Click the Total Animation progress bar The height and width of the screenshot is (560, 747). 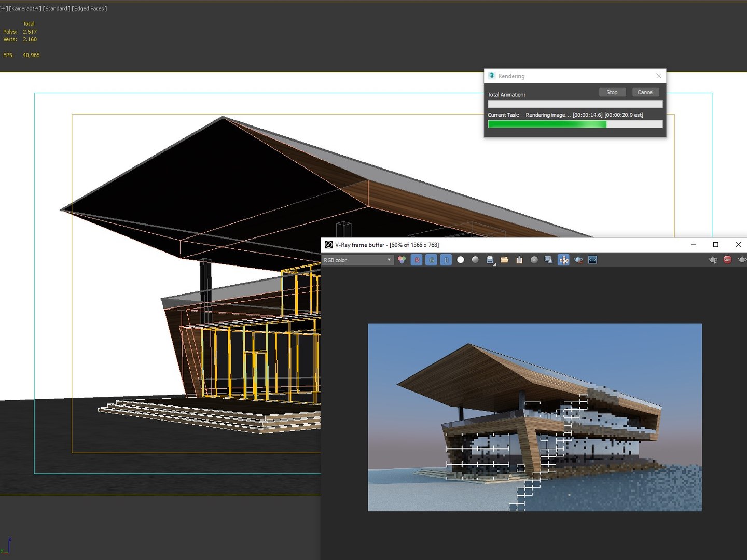coord(575,104)
